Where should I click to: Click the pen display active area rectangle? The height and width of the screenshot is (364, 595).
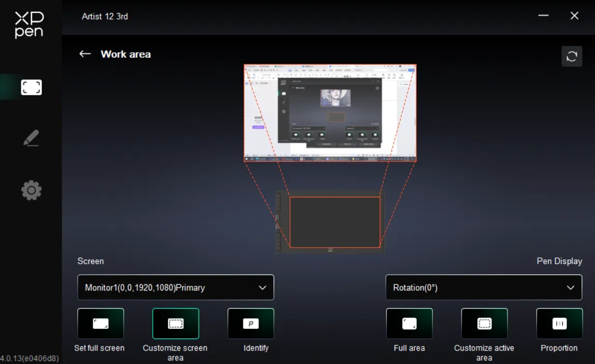point(335,222)
